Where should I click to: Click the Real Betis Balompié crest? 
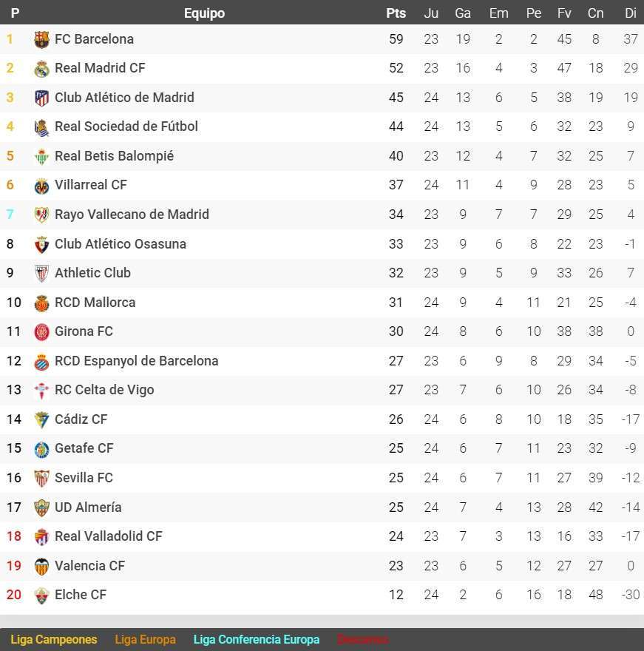[x=43, y=156]
